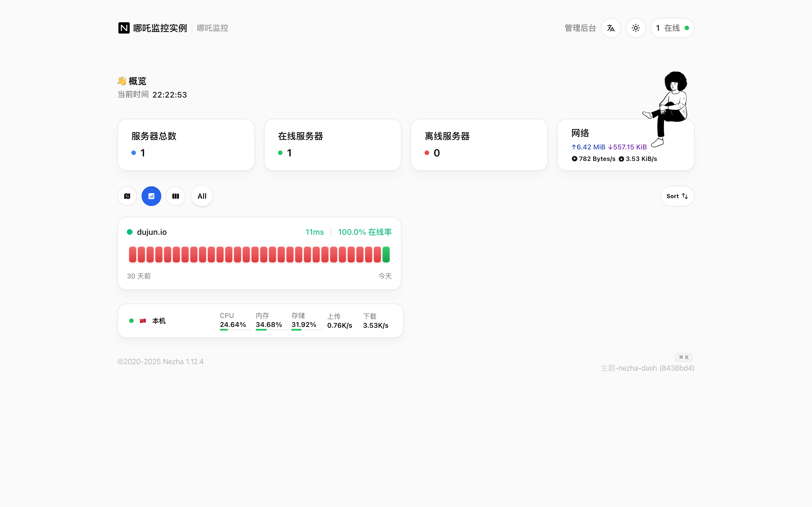
Task: Click the 30 天前 label
Action: pyautogui.click(x=139, y=276)
